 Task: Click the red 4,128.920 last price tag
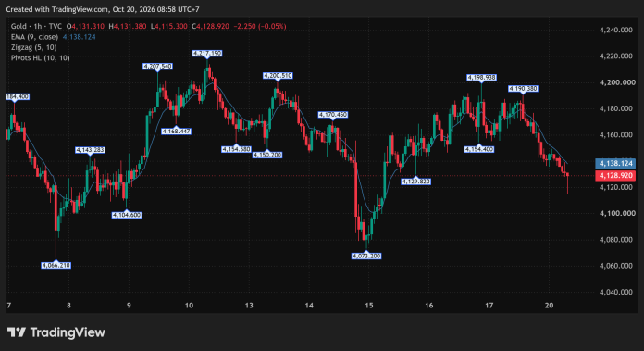615,176
